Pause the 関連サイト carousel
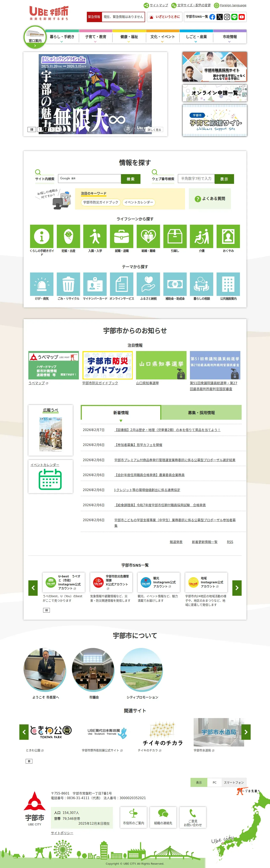The width and height of the screenshot is (270, 868). click(x=29, y=761)
